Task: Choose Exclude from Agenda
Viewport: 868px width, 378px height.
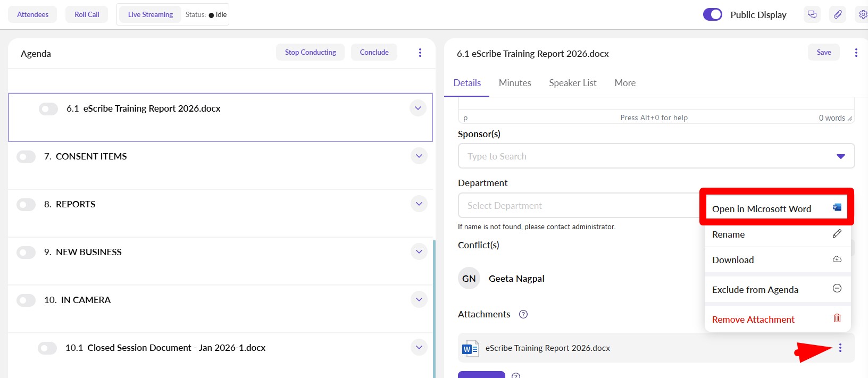Action: click(x=778, y=290)
